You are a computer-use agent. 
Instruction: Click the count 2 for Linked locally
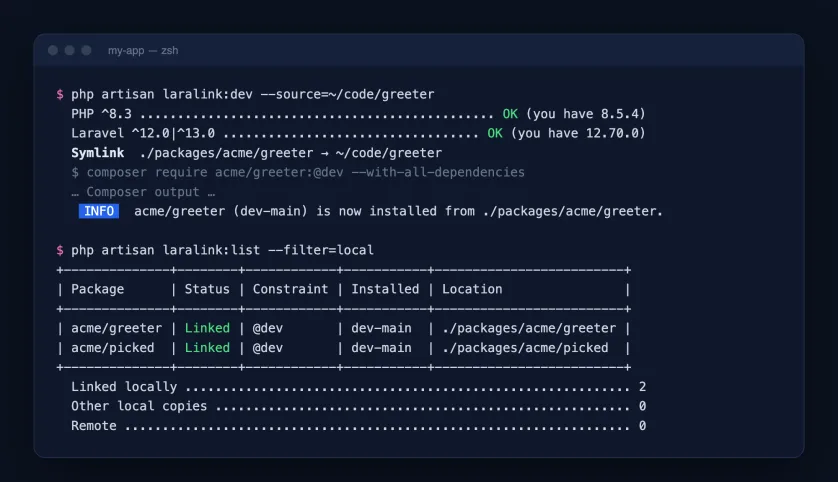(642, 387)
